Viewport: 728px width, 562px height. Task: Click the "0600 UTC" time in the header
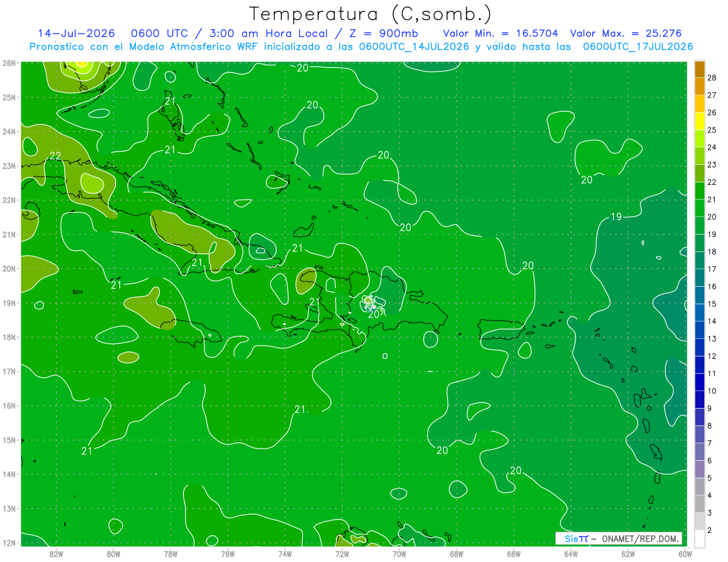click(x=159, y=33)
